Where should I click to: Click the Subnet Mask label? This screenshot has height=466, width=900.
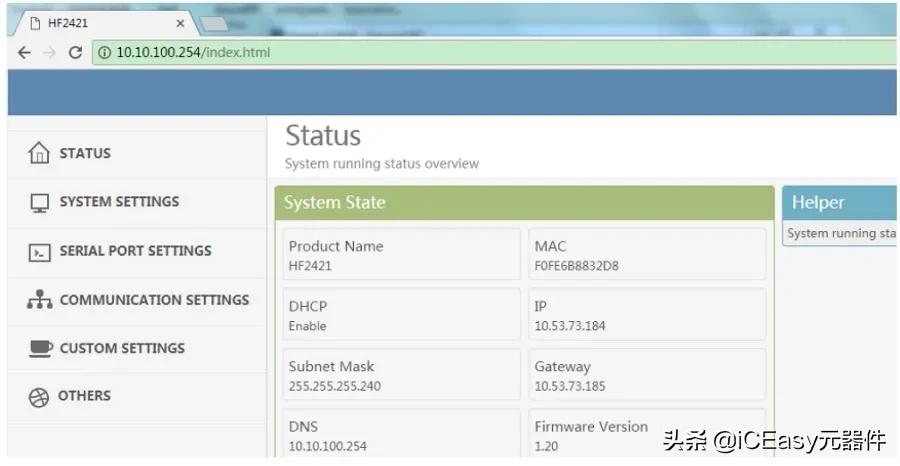pyautogui.click(x=331, y=367)
